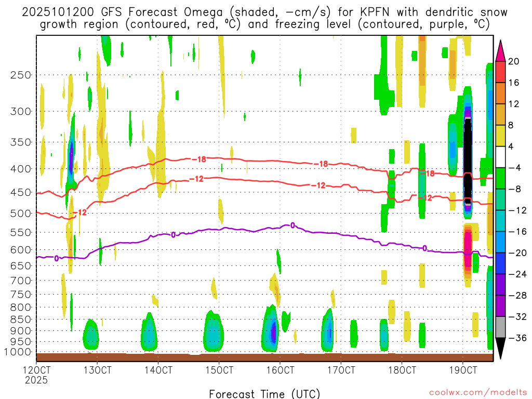Select the 170CT time axis label
Viewport: 532px width, 399px height.
341,370
